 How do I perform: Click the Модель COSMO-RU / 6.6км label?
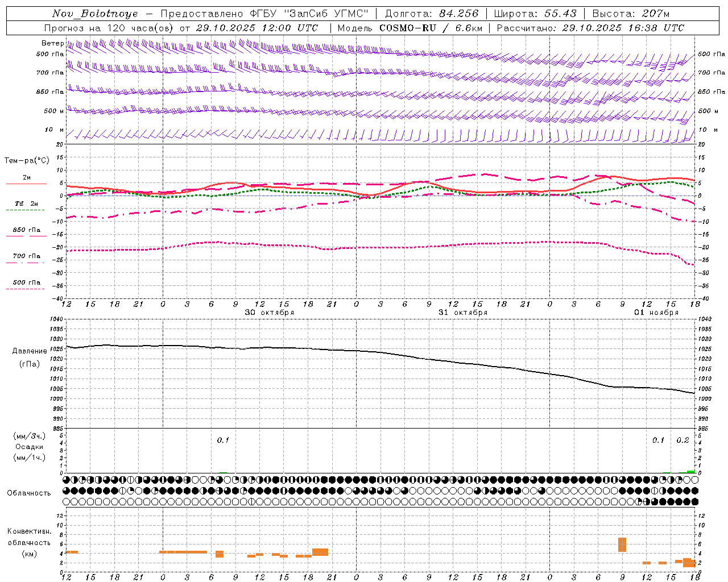point(409,28)
